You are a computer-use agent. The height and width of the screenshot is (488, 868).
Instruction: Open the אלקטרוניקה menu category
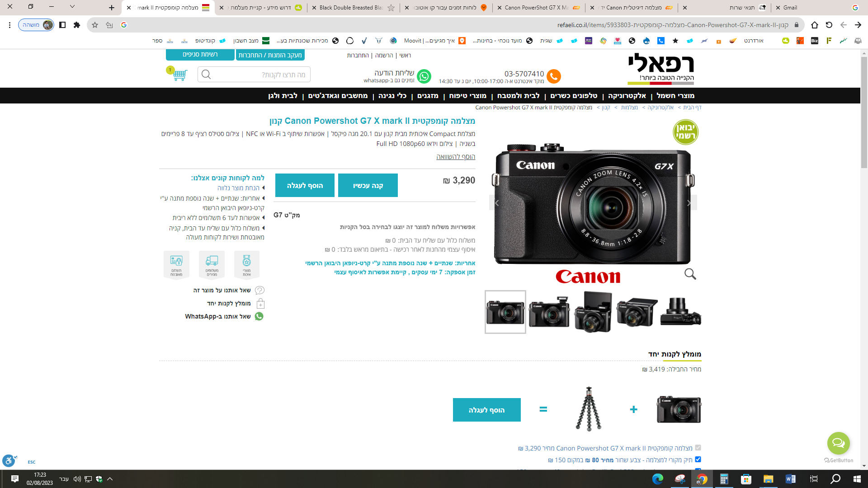coord(627,96)
